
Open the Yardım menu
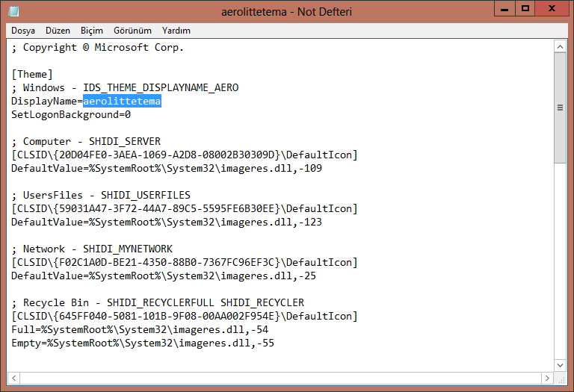coord(176,31)
